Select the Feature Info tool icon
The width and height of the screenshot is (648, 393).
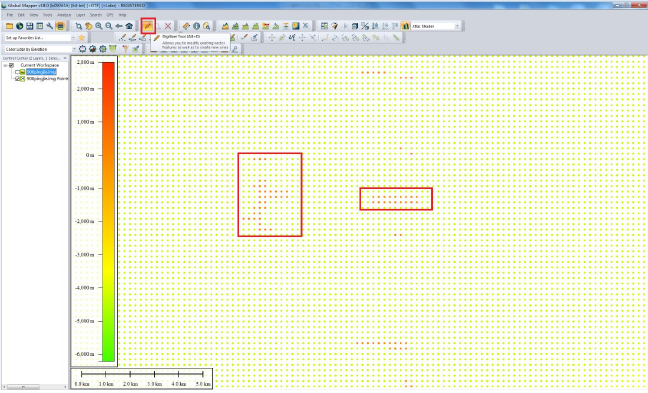click(x=196, y=26)
